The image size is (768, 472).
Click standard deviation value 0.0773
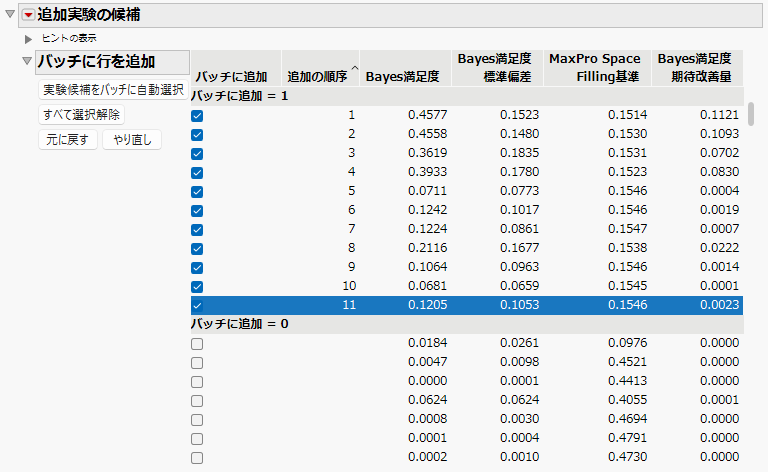(x=519, y=191)
